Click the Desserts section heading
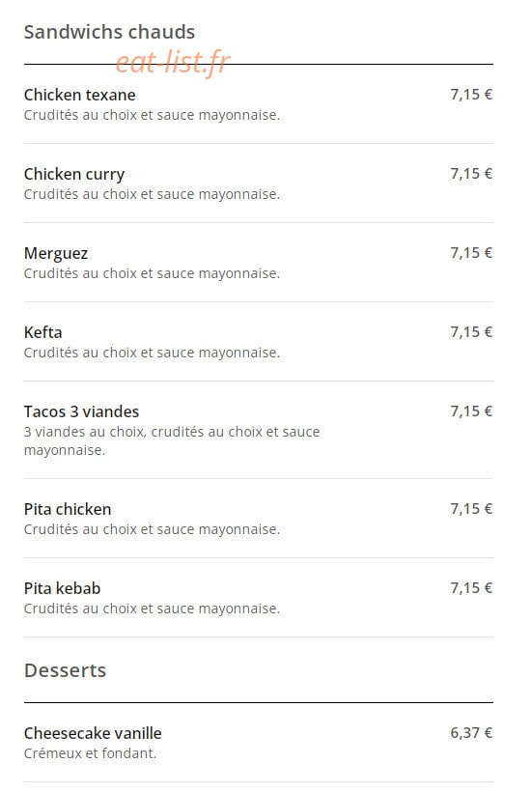This screenshot has width=532, height=793. [65, 670]
